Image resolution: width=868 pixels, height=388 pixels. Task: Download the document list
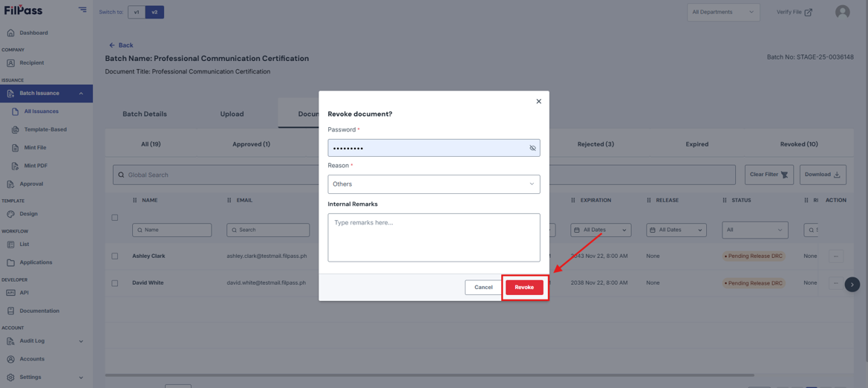[x=823, y=175]
